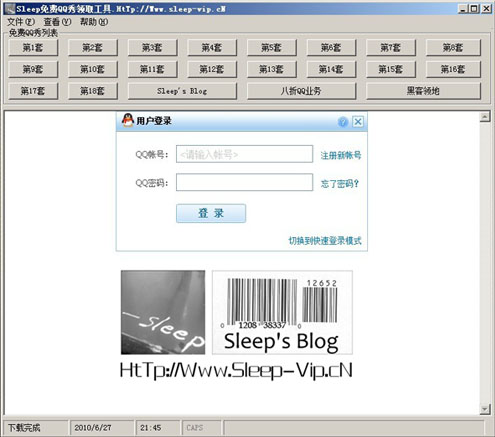495x437 pixels.
Task: Open the 文件 menu
Action: click(x=21, y=22)
